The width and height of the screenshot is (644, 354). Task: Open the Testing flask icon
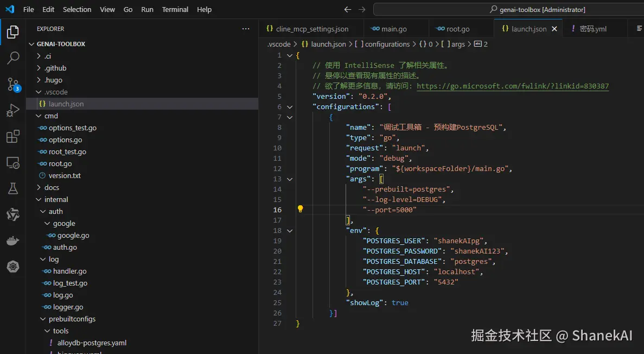[x=13, y=188]
